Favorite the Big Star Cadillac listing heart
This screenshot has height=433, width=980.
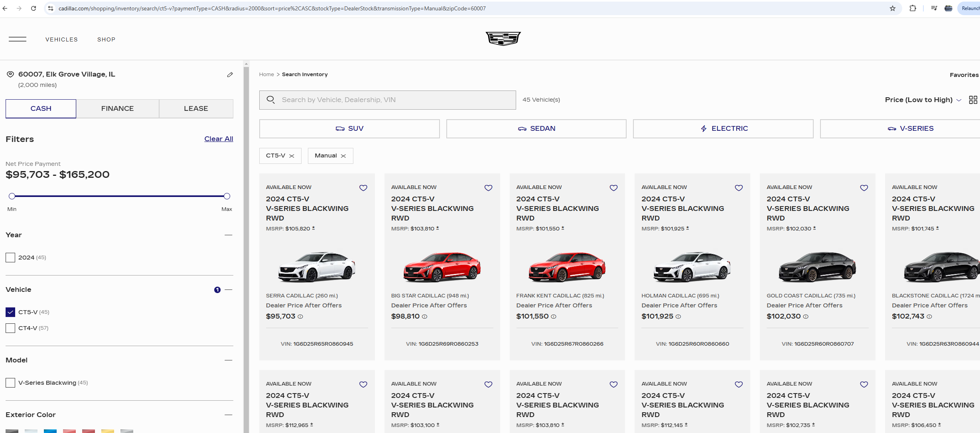click(x=488, y=188)
